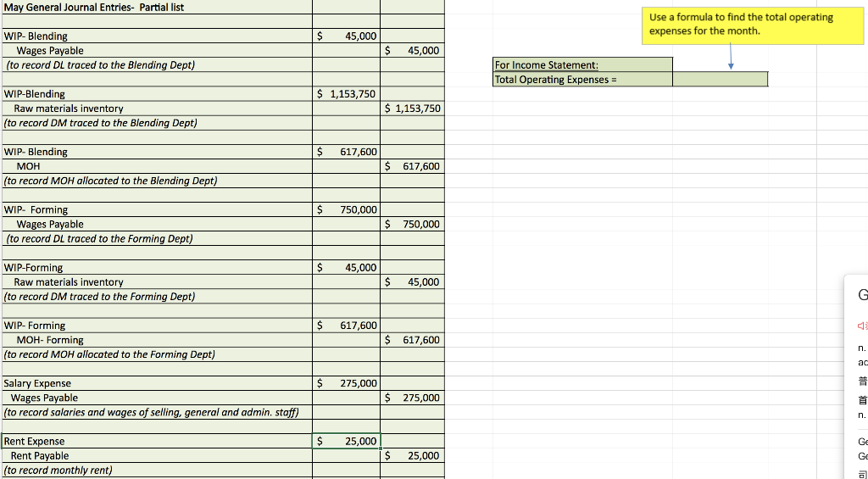Select the $617,600 credit for MOH- Forming
This screenshot has height=479, width=868.
(413, 340)
